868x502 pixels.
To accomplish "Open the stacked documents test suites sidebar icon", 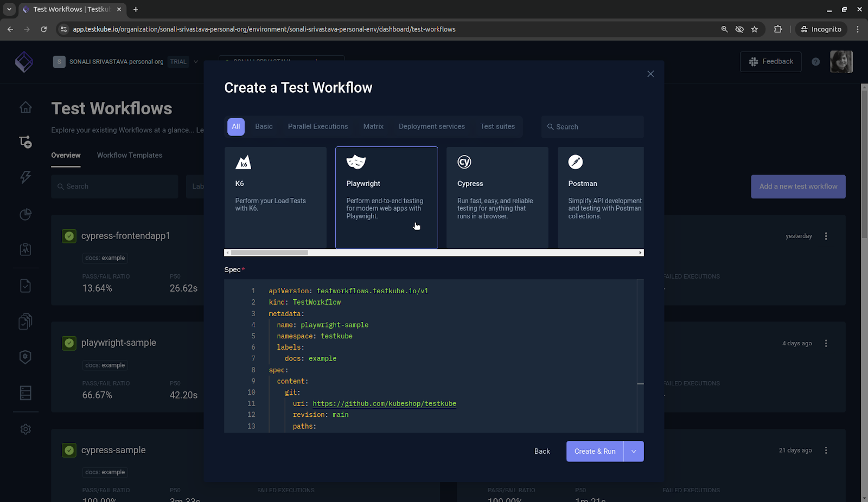I will tap(25, 321).
